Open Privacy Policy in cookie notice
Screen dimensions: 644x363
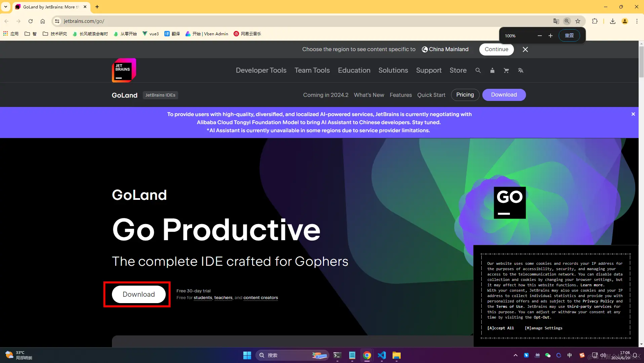598,301
